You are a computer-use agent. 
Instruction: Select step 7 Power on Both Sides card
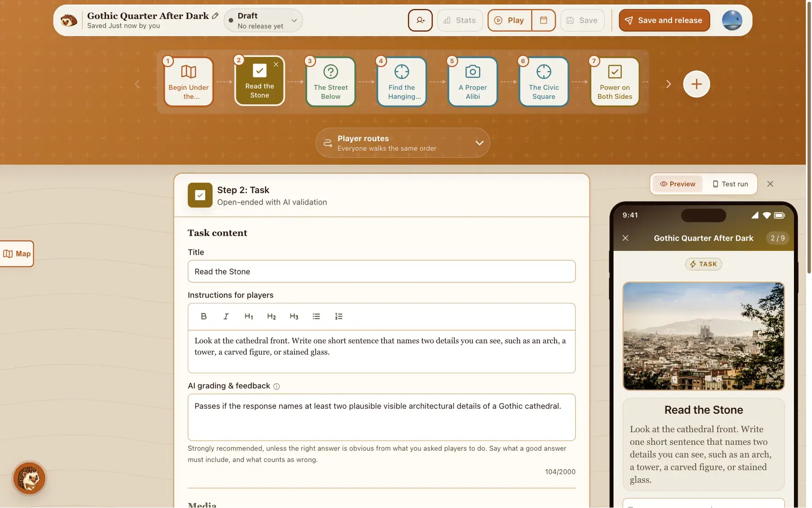click(x=615, y=82)
